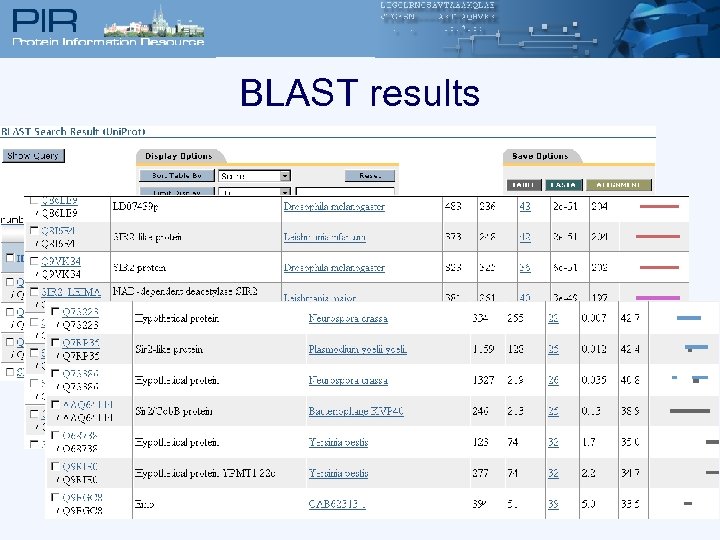Click the blue alignment bar in Q7S323 row
This screenshot has height=540, width=720.
689,318
